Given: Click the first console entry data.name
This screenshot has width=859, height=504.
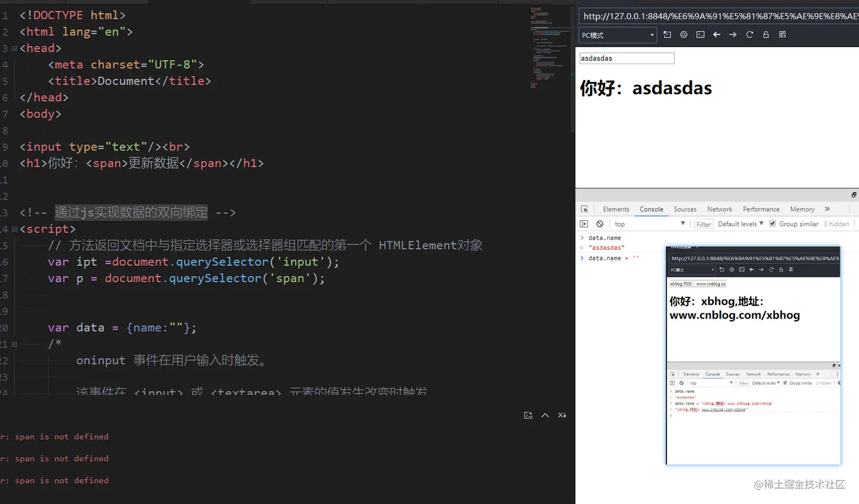Looking at the screenshot, I should pyautogui.click(x=604, y=238).
